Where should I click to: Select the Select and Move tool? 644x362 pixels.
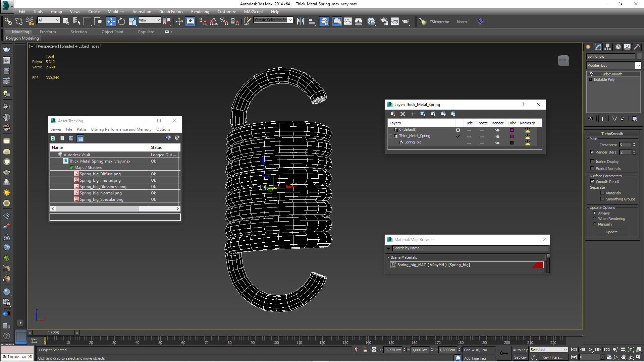[x=111, y=22]
